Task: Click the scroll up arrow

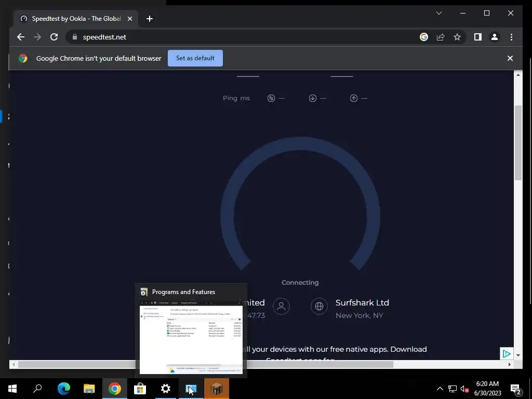Action: tap(518, 75)
